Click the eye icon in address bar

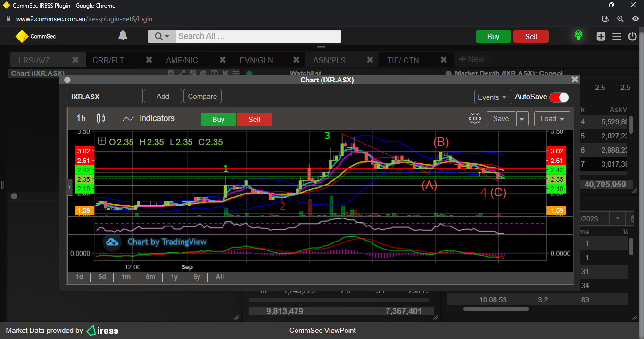coord(635,19)
